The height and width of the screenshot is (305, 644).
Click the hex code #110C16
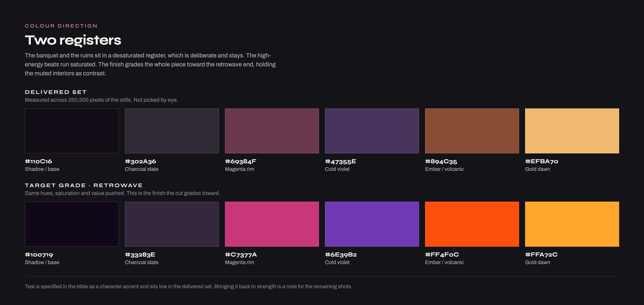[x=39, y=161]
